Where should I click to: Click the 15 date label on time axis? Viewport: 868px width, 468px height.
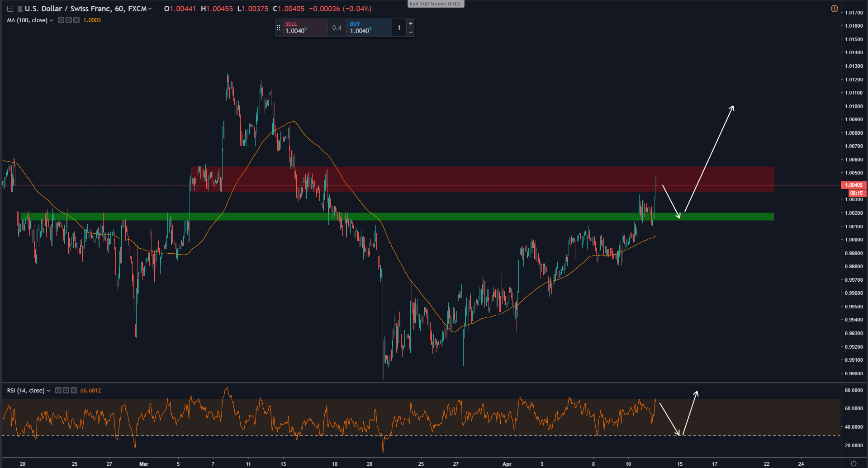point(680,464)
